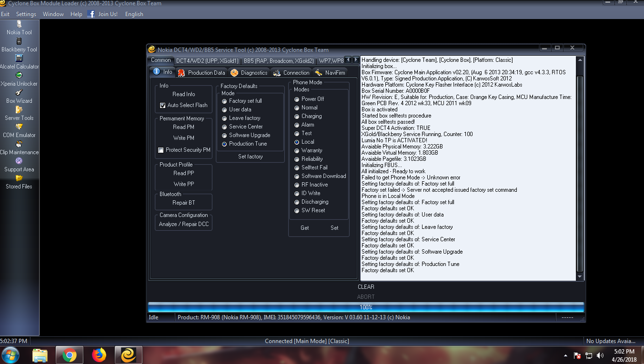Open the English language menu

pyautogui.click(x=134, y=14)
